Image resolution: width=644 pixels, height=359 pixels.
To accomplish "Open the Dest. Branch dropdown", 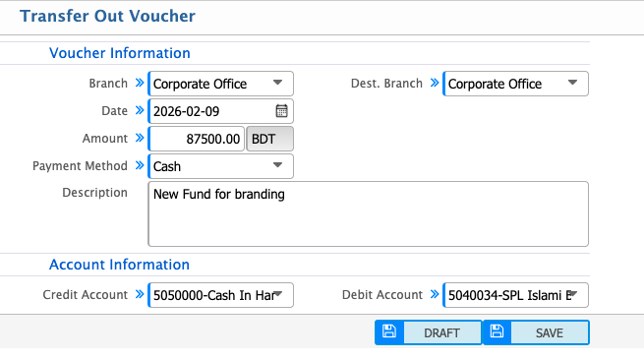I will pos(515,84).
